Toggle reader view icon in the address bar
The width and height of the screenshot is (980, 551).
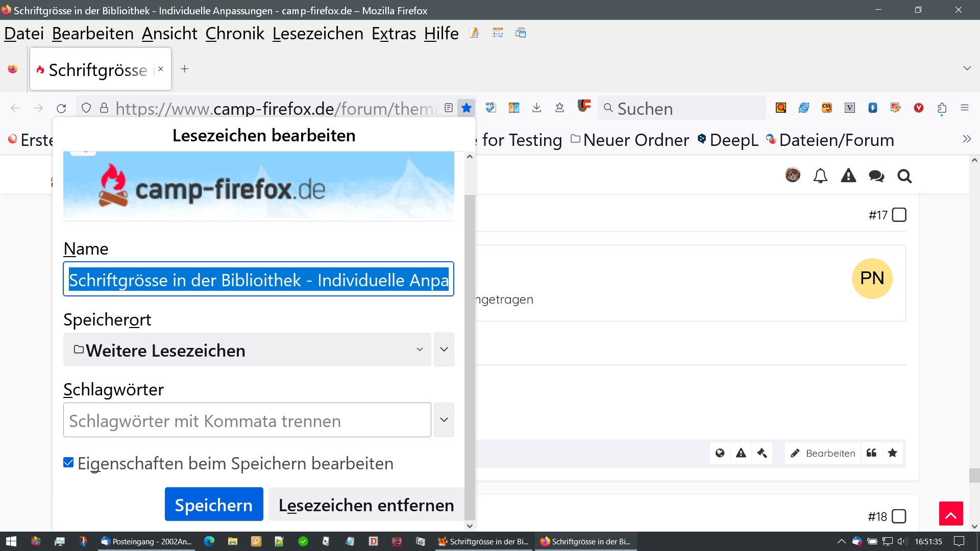(x=449, y=108)
